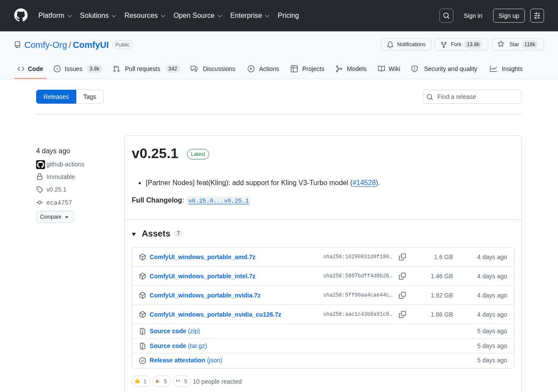Click the party popper reaction
558x392 pixels.
(161, 381)
